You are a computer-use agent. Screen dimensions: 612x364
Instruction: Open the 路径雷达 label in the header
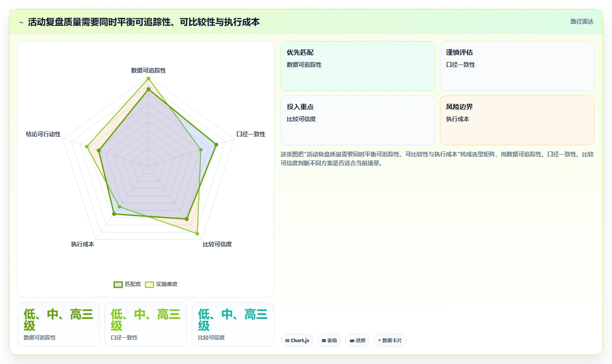tap(582, 21)
